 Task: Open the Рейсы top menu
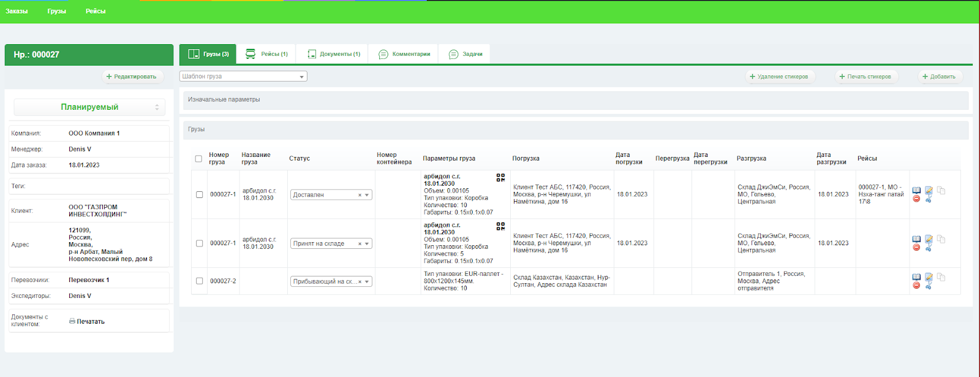point(96,11)
